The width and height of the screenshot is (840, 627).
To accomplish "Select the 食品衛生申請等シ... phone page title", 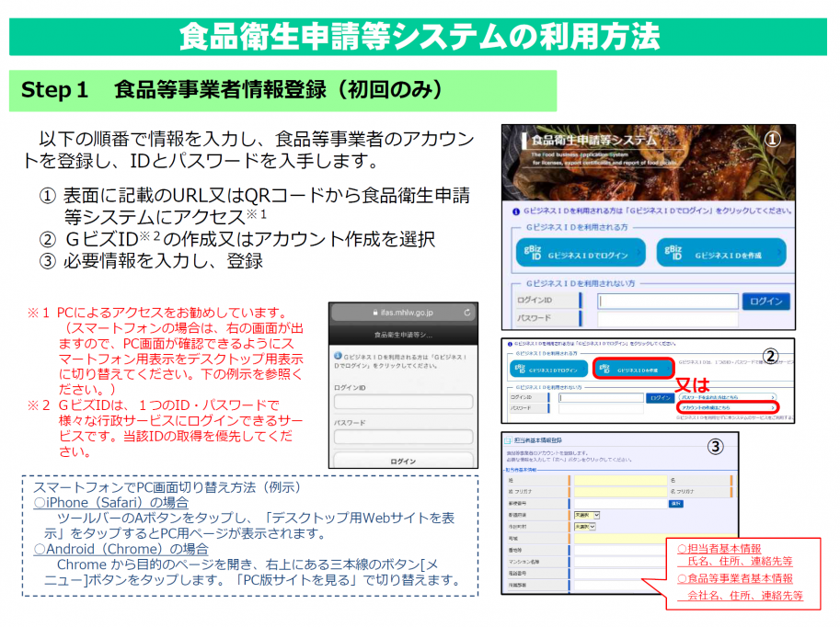I will [x=403, y=335].
